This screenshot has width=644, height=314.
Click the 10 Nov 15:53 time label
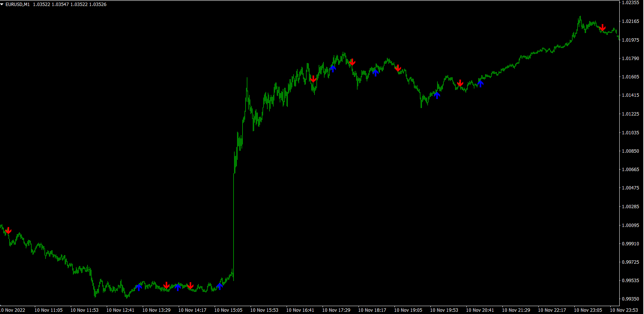264,310
